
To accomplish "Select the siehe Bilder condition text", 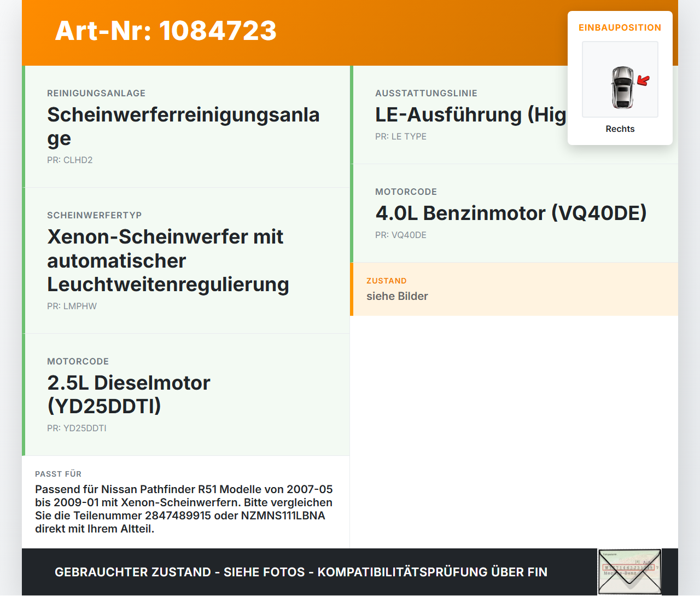I will tap(397, 296).
